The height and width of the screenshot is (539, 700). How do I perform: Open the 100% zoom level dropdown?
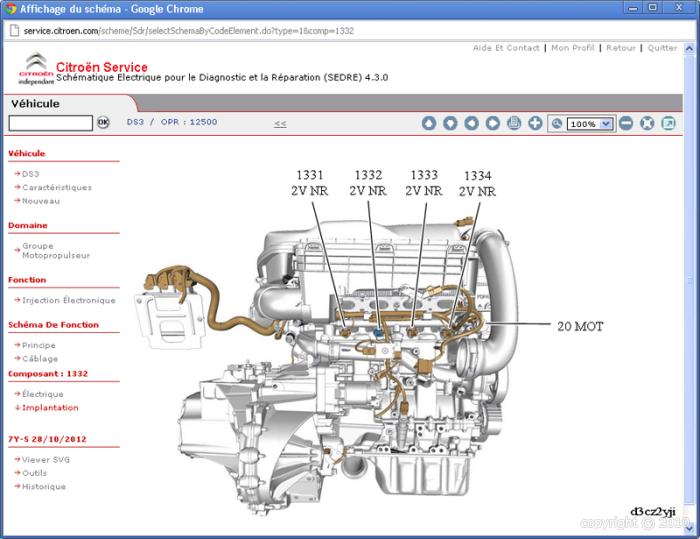(590, 124)
